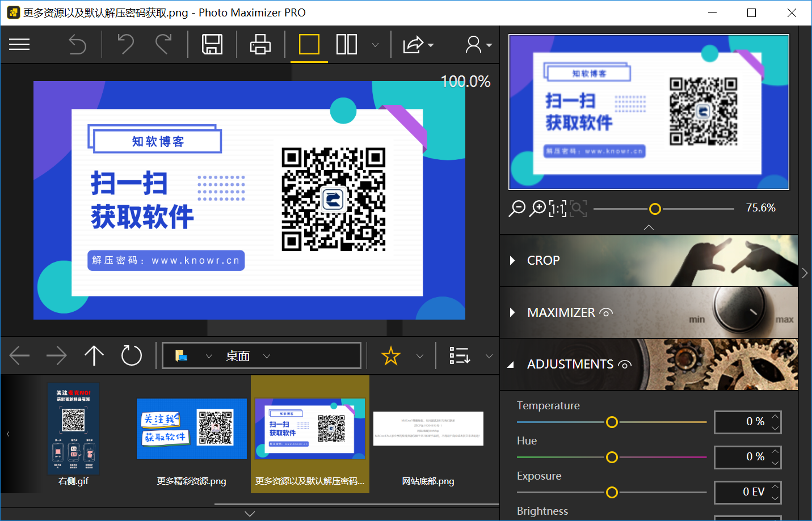The height and width of the screenshot is (521, 812).
Task: Redo the last edit
Action: coord(163,44)
